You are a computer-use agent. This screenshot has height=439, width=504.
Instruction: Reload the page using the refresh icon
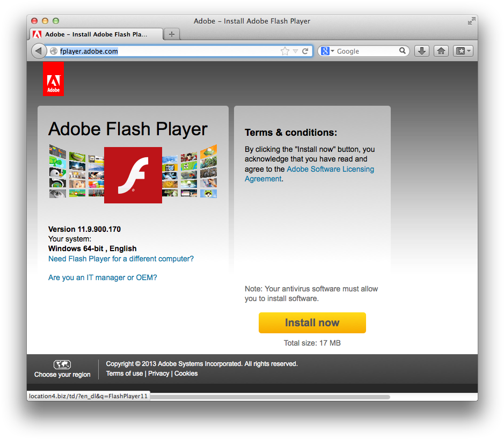tap(305, 51)
